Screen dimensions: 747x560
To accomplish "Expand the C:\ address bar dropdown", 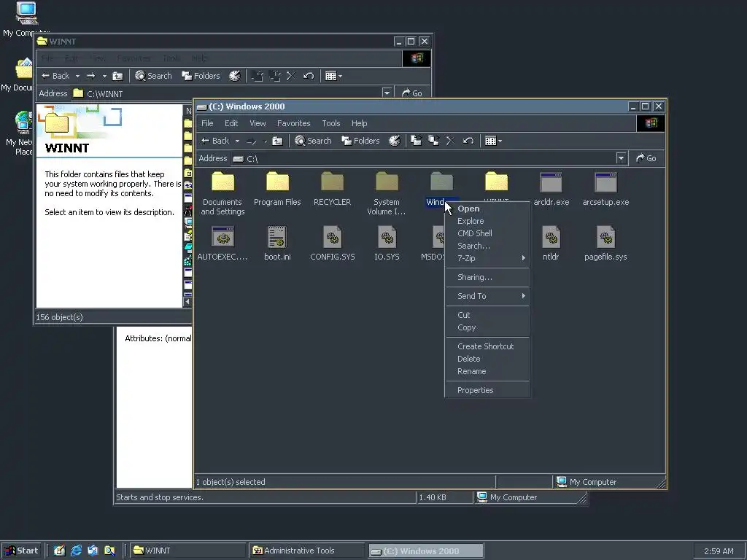I will coord(621,158).
